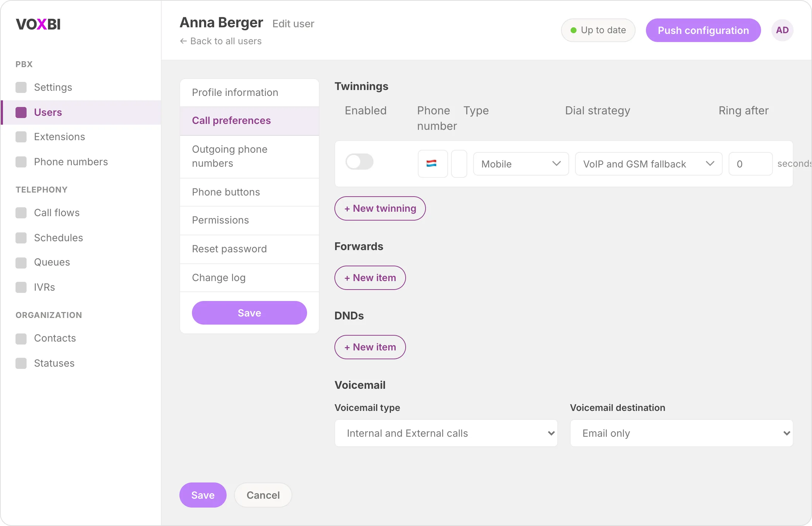Click the VOXBI logo
This screenshot has height=526, width=812.
pos(38,24)
